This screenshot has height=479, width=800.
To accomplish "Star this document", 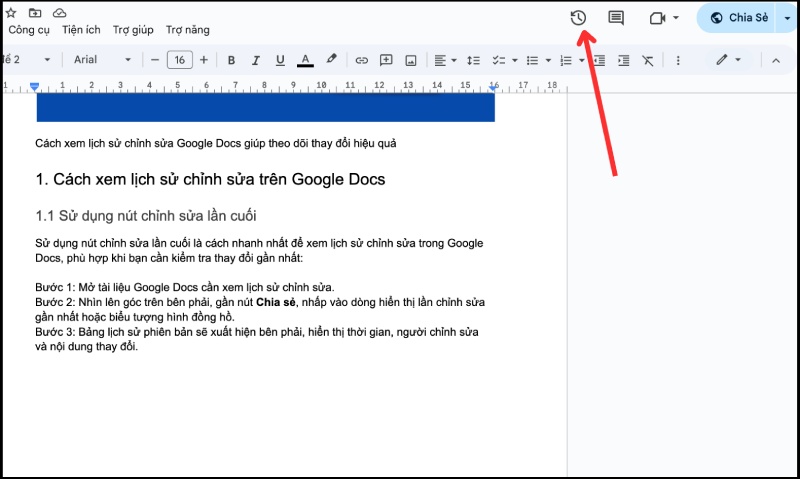I will [10, 13].
